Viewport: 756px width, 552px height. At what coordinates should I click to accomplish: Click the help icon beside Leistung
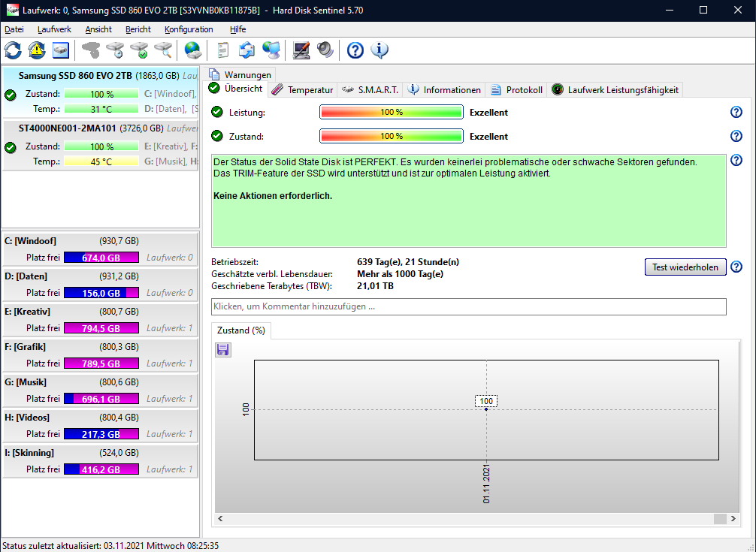(736, 112)
